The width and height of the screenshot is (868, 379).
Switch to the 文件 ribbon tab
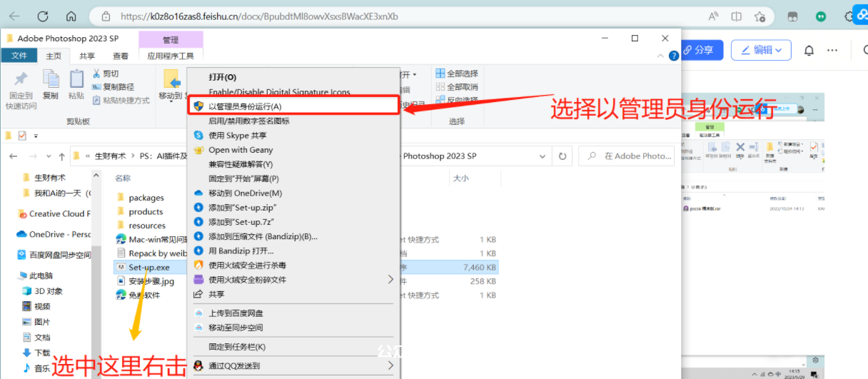pyautogui.click(x=19, y=56)
